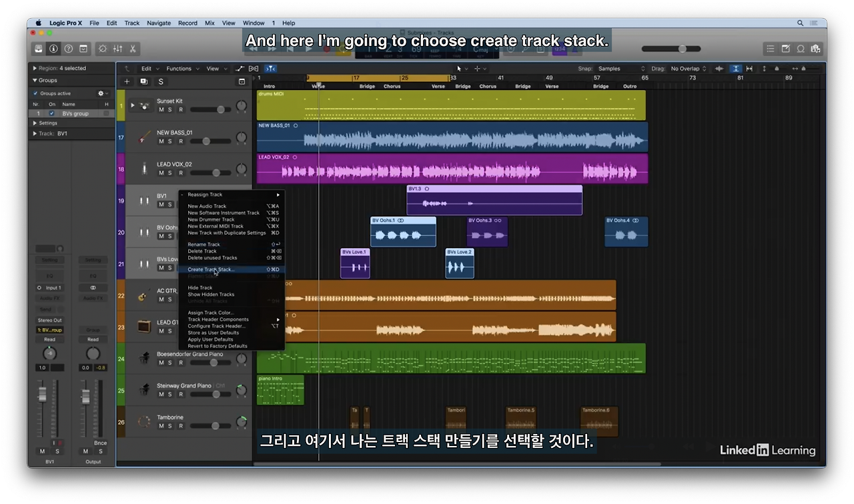Click the Boesendorfer Grand Piano icon
The width and height of the screenshot is (854, 504).
144,359
